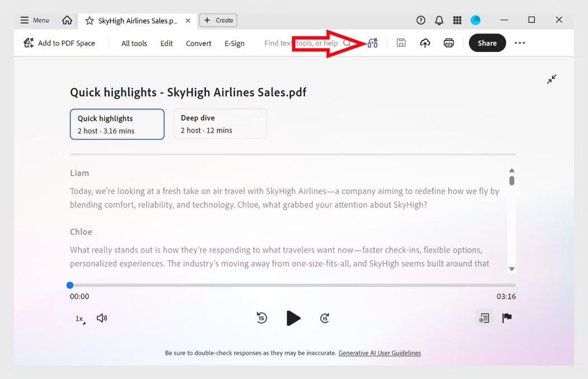This screenshot has height=379, width=588.
Task: Open the Convert menu item
Action: 199,44
